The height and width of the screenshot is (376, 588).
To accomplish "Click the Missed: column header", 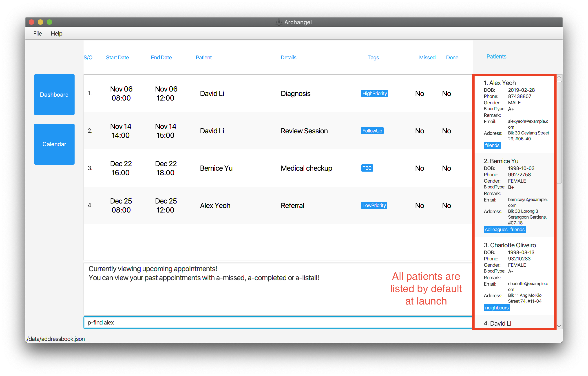I will (428, 57).
